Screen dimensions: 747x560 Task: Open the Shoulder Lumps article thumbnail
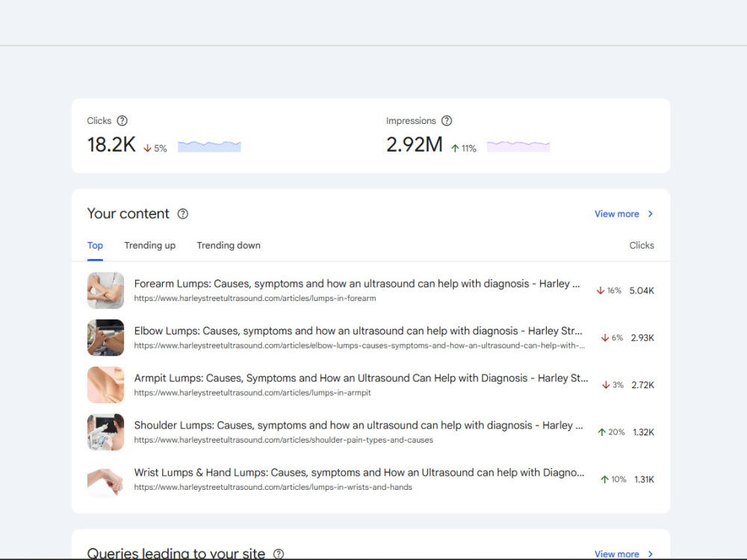coord(106,432)
